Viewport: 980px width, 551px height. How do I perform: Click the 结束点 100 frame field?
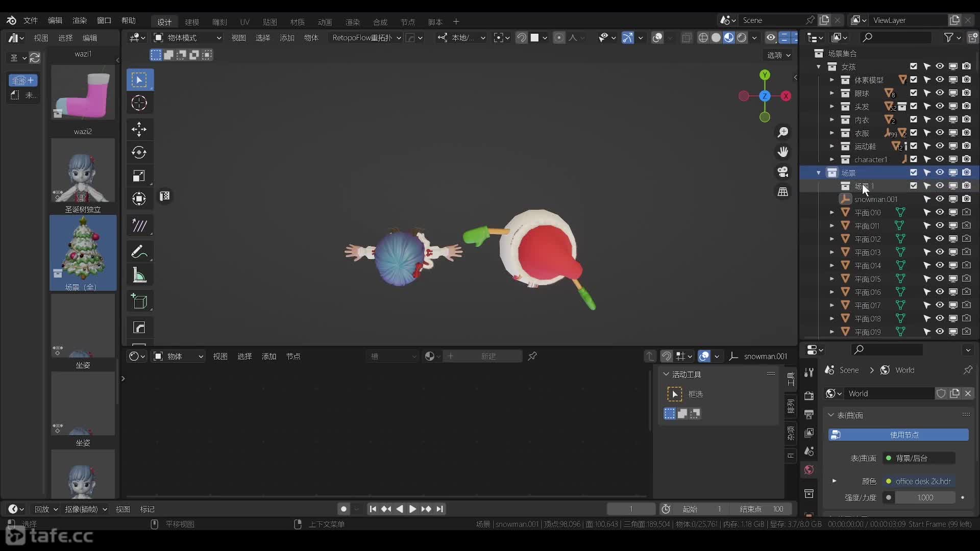(762, 509)
